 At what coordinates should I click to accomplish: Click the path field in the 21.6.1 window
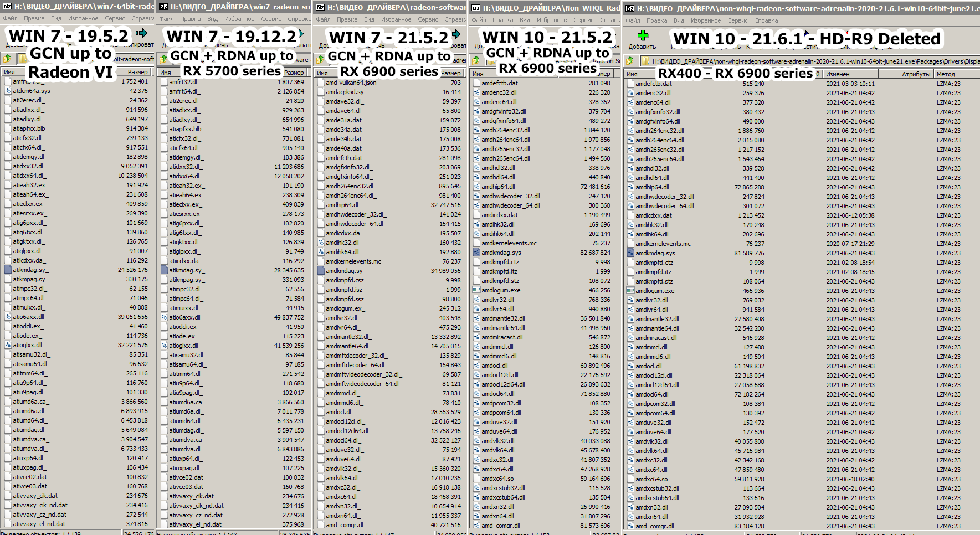coord(809,61)
